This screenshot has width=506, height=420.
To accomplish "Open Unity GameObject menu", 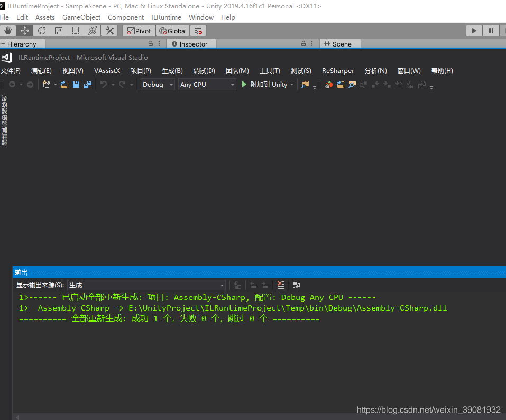I will [x=81, y=17].
